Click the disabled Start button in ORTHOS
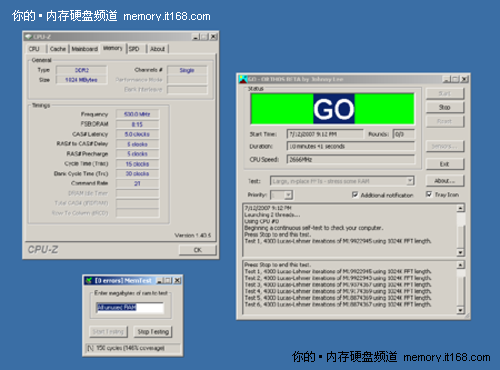 pos(445,93)
